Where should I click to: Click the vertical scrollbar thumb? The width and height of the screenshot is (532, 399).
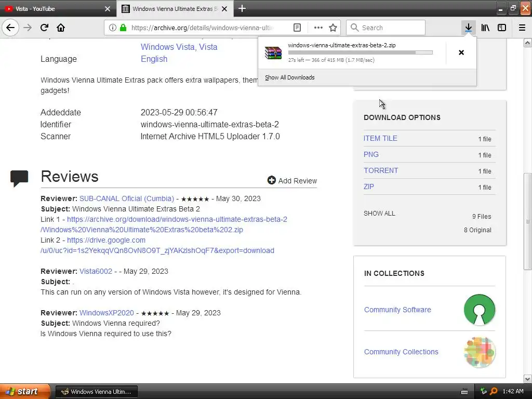[x=527, y=221]
